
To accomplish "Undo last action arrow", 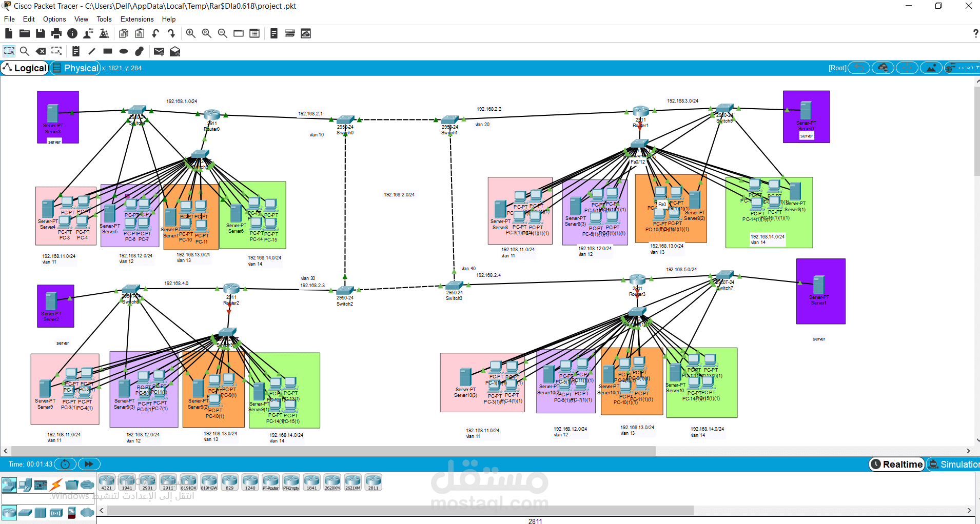I will click(155, 33).
